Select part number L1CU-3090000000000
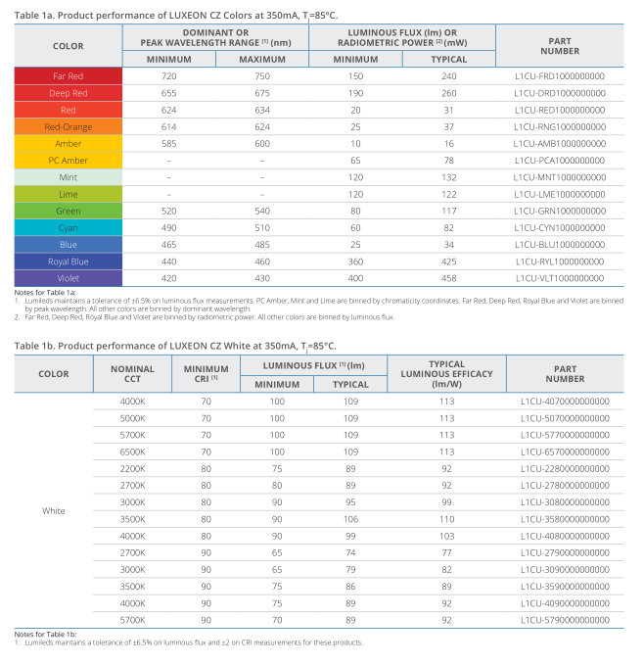This screenshot has height=665, width=644. pos(565,570)
